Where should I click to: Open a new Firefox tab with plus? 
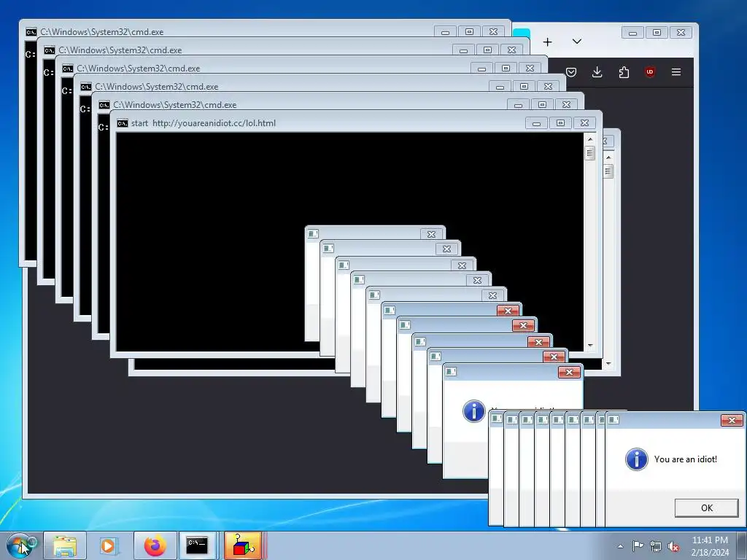click(547, 42)
